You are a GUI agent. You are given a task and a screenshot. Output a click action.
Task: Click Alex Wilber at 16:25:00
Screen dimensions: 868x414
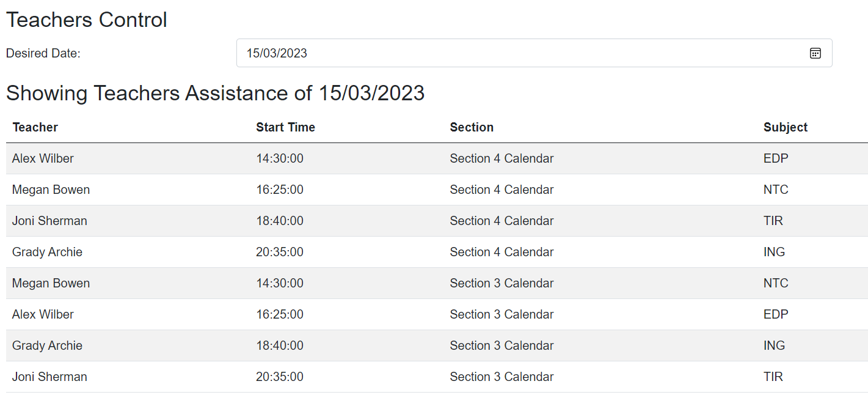click(43, 314)
